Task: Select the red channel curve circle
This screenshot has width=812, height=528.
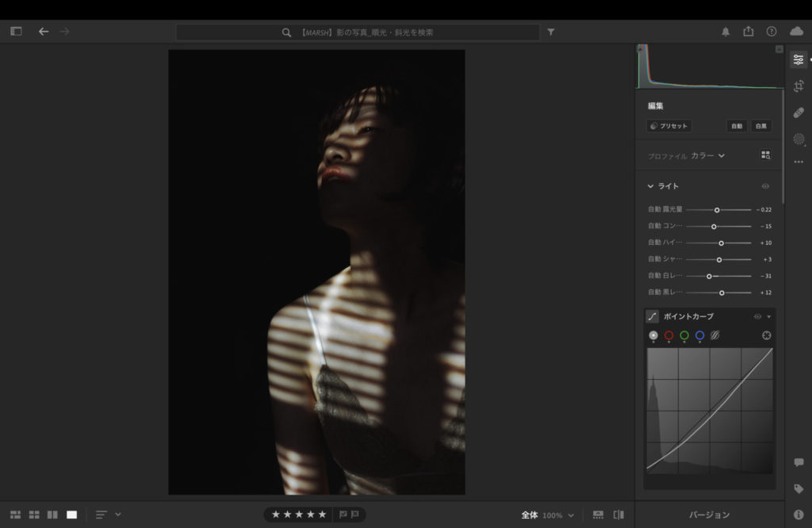Action: click(668, 335)
